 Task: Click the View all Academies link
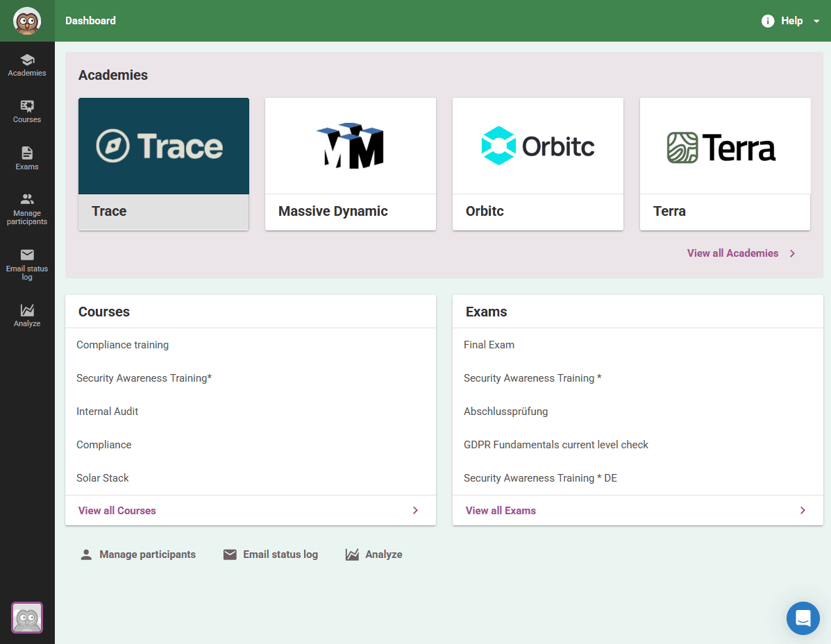(732, 253)
